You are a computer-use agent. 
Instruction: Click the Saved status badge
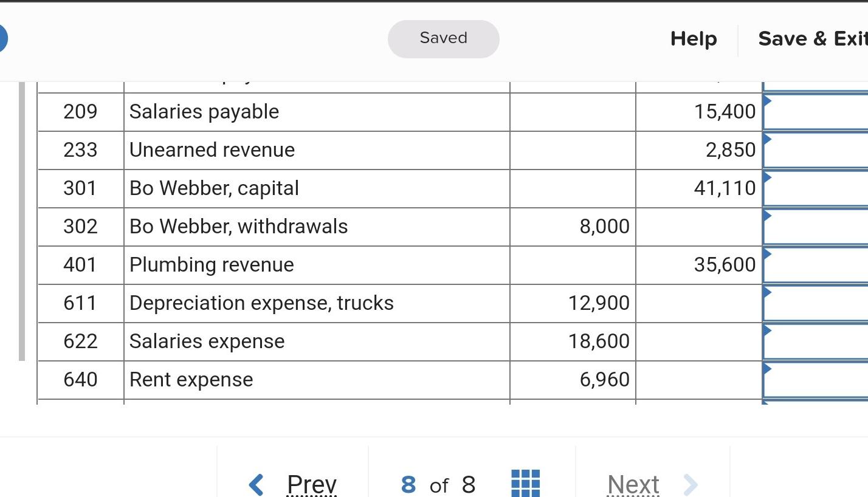pyautogui.click(x=443, y=38)
